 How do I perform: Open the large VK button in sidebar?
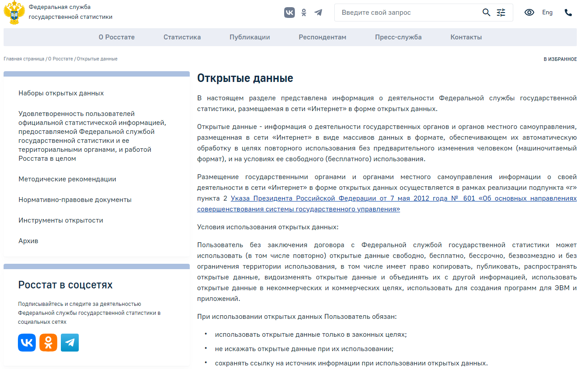27,343
